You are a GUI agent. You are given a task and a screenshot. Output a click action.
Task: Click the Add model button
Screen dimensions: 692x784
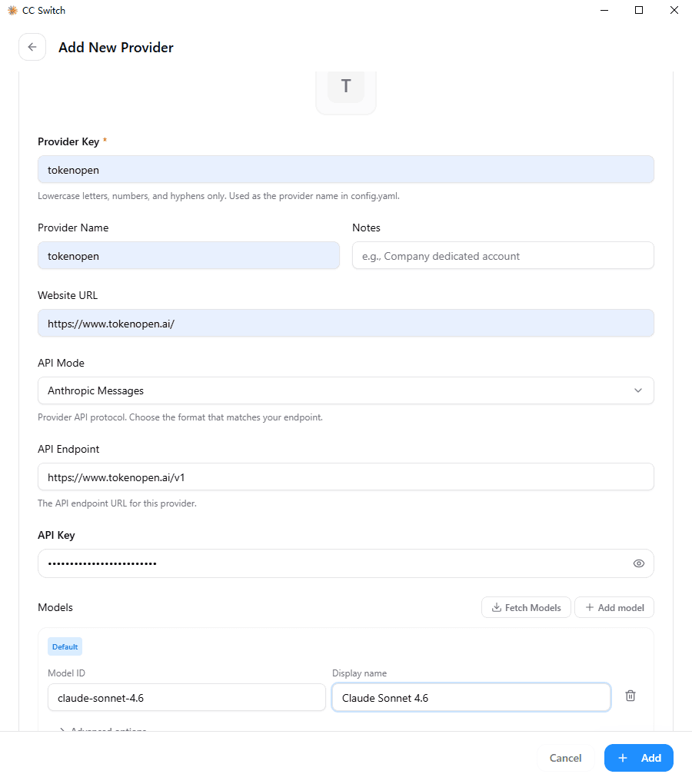(x=614, y=607)
